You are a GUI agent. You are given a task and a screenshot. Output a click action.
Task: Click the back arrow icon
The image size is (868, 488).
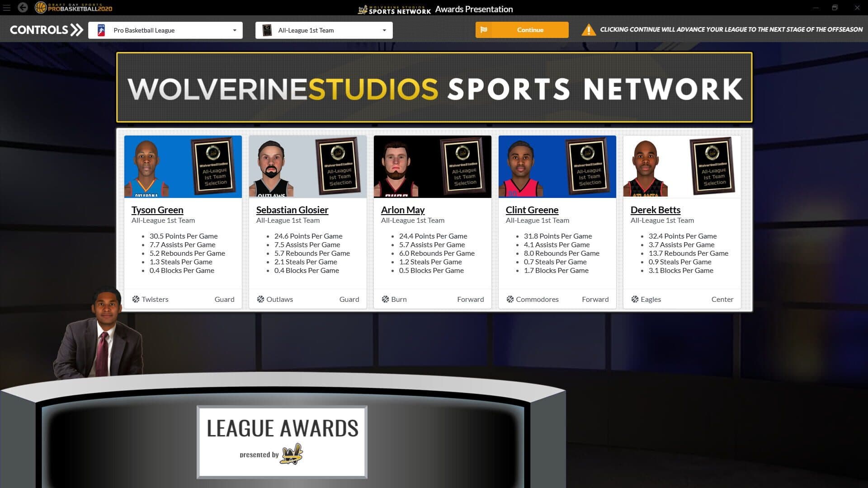pos(23,8)
